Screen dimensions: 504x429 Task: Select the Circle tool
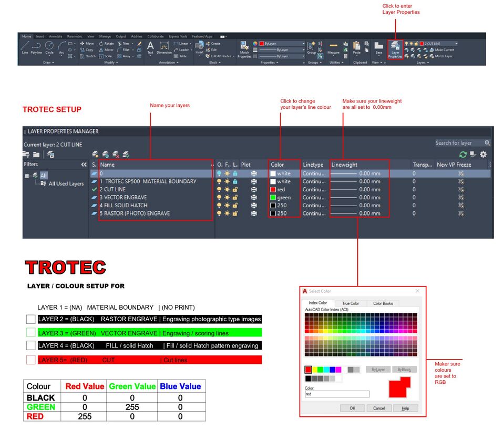point(49,48)
